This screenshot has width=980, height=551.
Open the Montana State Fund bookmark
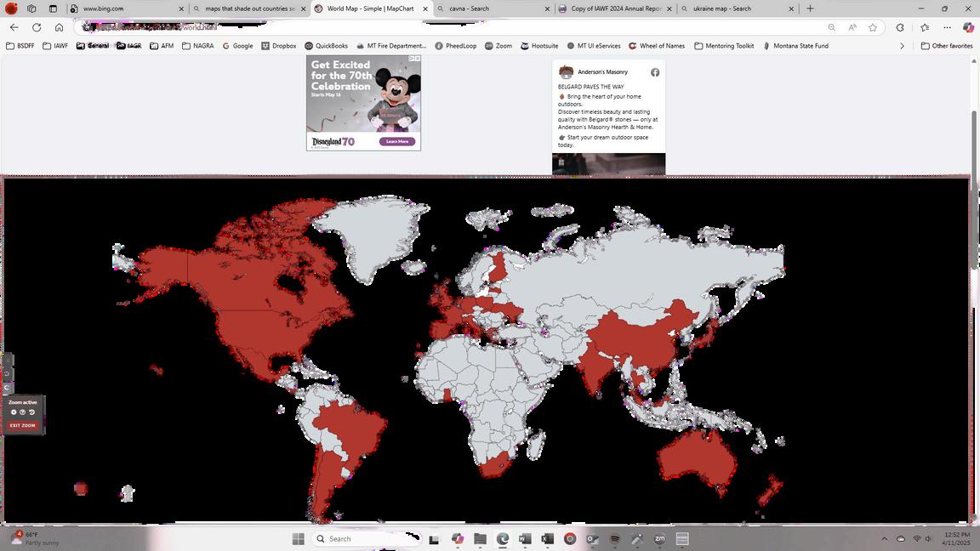coord(795,46)
